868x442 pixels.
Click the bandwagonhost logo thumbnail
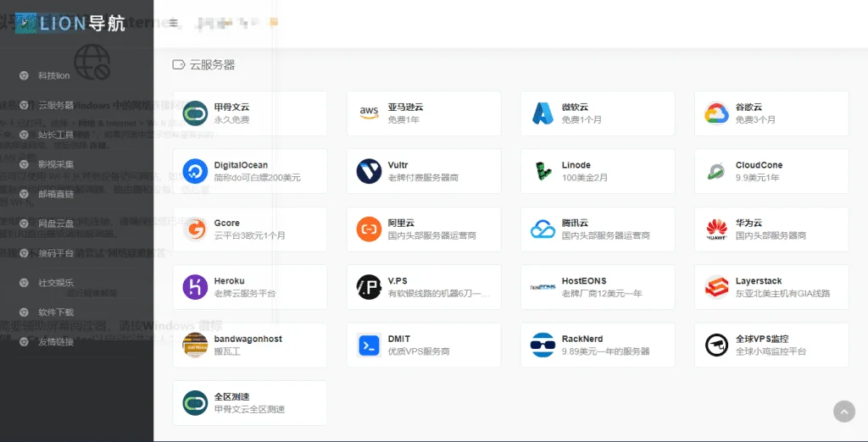(x=195, y=345)
